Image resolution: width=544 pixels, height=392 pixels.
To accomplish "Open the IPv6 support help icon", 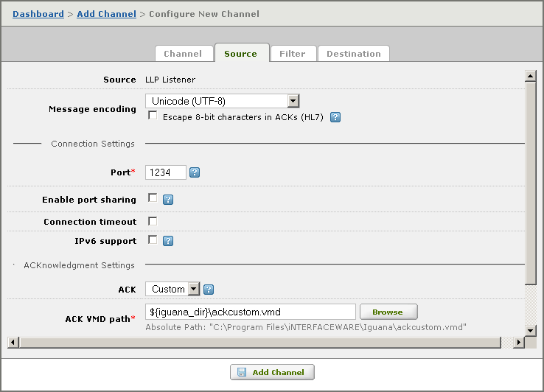I will (168, 241).
